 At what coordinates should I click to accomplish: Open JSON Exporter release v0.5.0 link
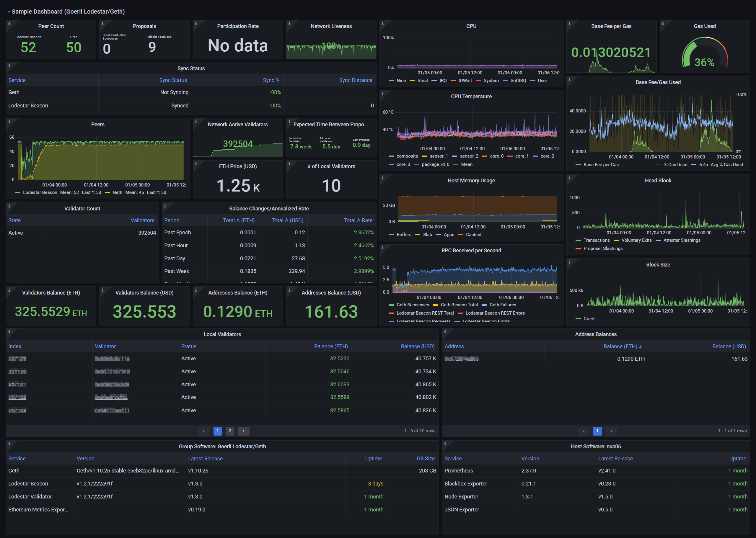coord(605,510)
